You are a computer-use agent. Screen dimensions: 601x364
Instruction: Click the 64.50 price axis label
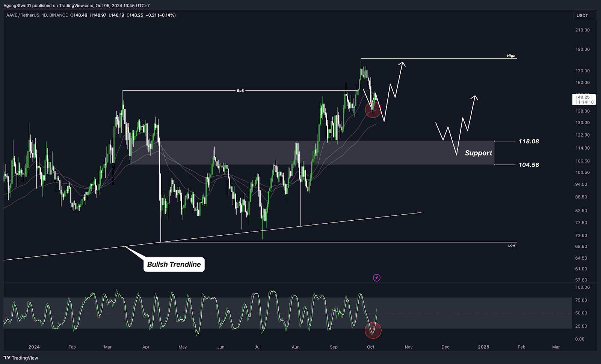581,258
